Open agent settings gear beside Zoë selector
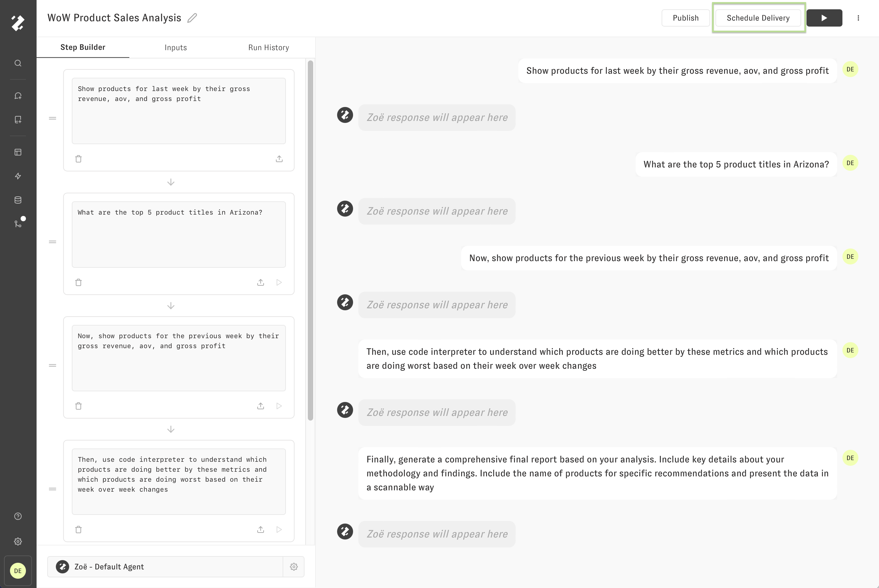 tap(294, 566)
